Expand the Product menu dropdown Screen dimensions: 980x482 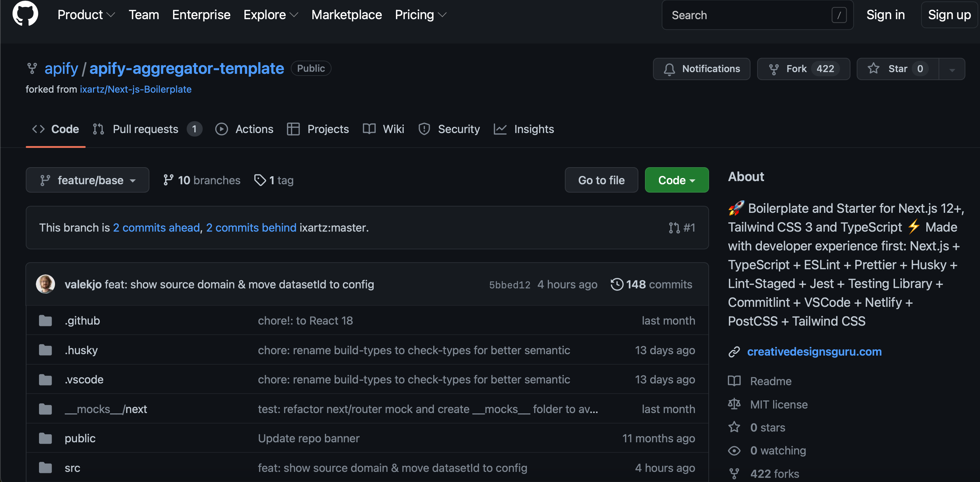pyautogui.click(x=86, y=15)
